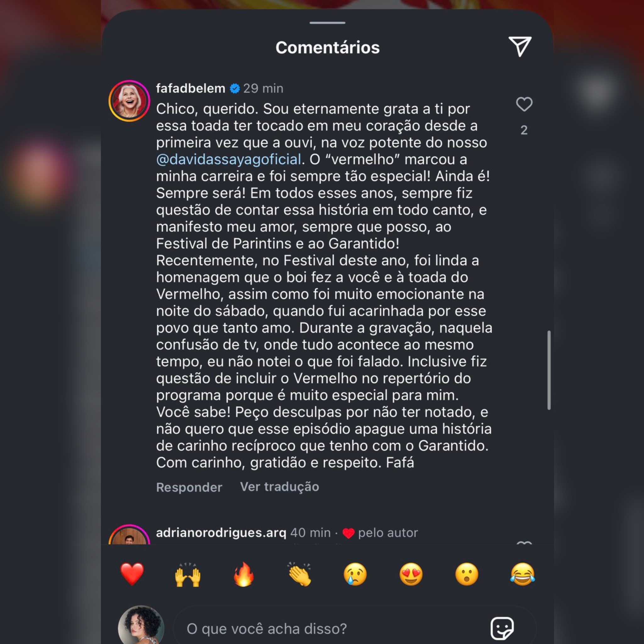This screenshot has width=644, height=644.
Task: Insert the crying face emoji
Action: [x=355, y=574]
